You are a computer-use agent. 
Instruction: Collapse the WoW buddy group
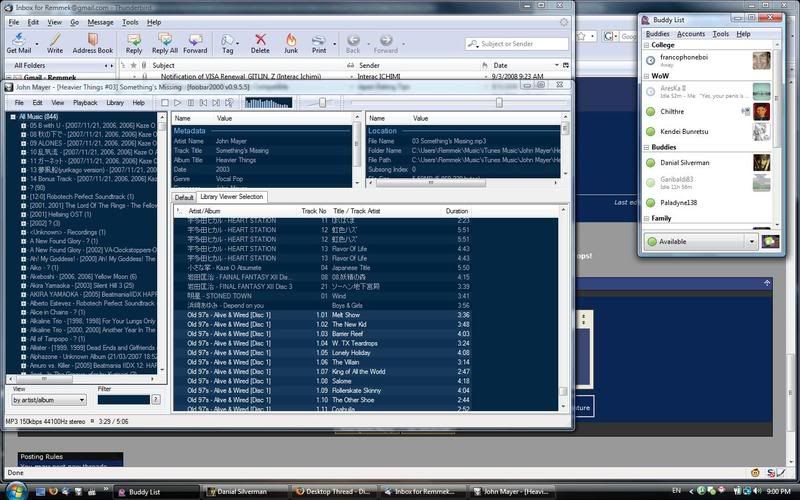pos(645,75)
